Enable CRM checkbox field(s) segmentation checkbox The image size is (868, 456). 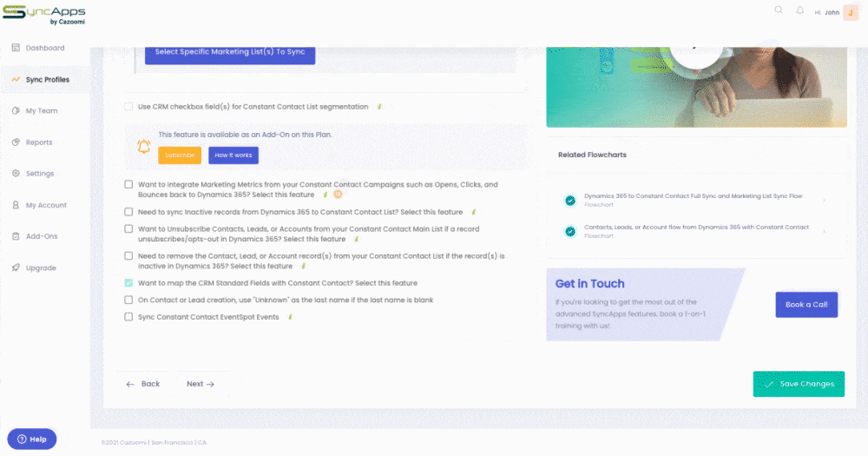[128, 106]
